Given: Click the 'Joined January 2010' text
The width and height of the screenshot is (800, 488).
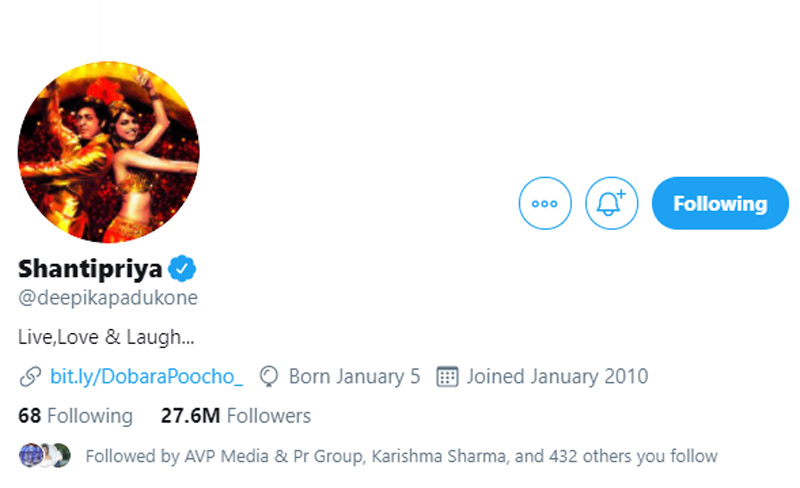Looking at the screenshot, I should [x=557, y=377].
